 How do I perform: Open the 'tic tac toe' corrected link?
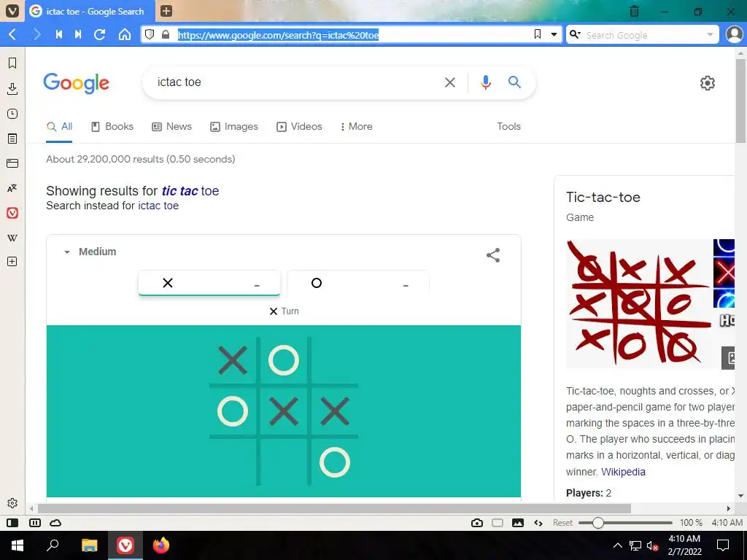(190, 191)
